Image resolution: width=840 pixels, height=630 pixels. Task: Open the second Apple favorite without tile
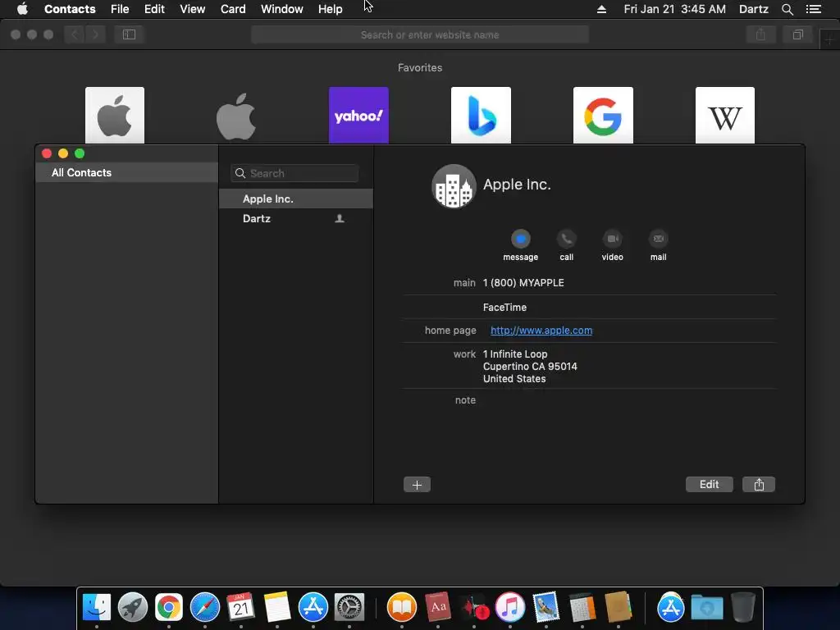click(x=236, y=116)
